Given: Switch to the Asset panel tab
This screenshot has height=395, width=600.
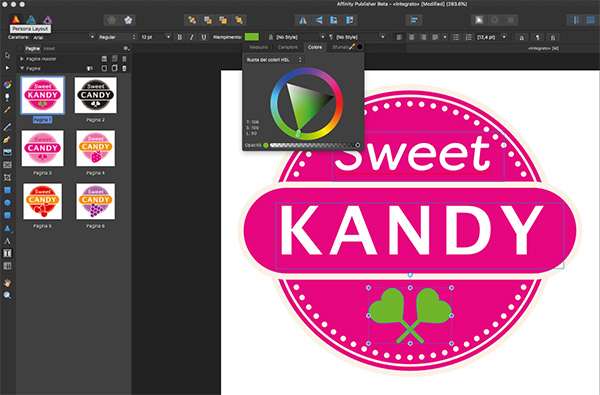Looking at the screenshot, I should click(49, 49).
